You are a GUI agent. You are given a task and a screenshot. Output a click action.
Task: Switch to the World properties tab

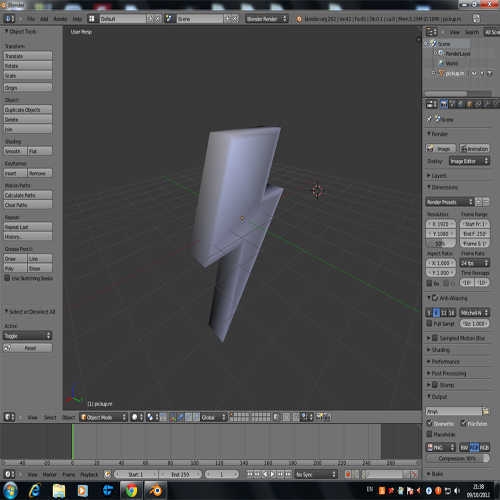(x=461, y=104)
